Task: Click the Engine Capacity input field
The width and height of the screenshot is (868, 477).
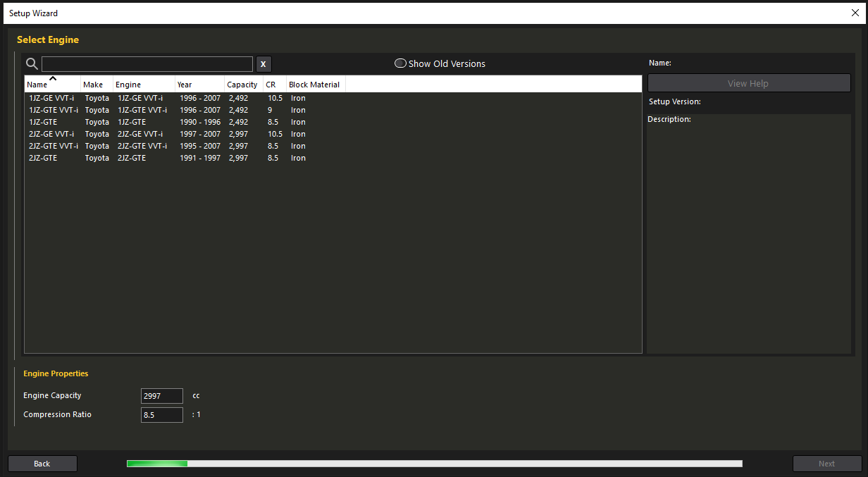Action: (161, 396)
